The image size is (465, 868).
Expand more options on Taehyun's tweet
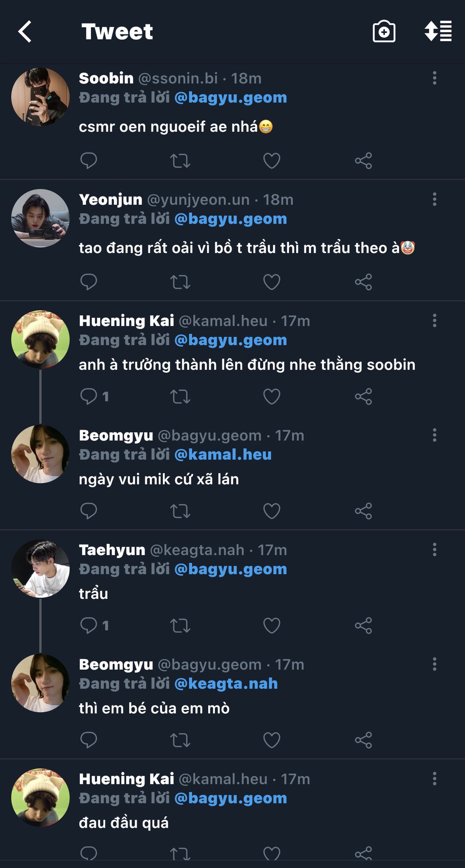pos(434,550)
